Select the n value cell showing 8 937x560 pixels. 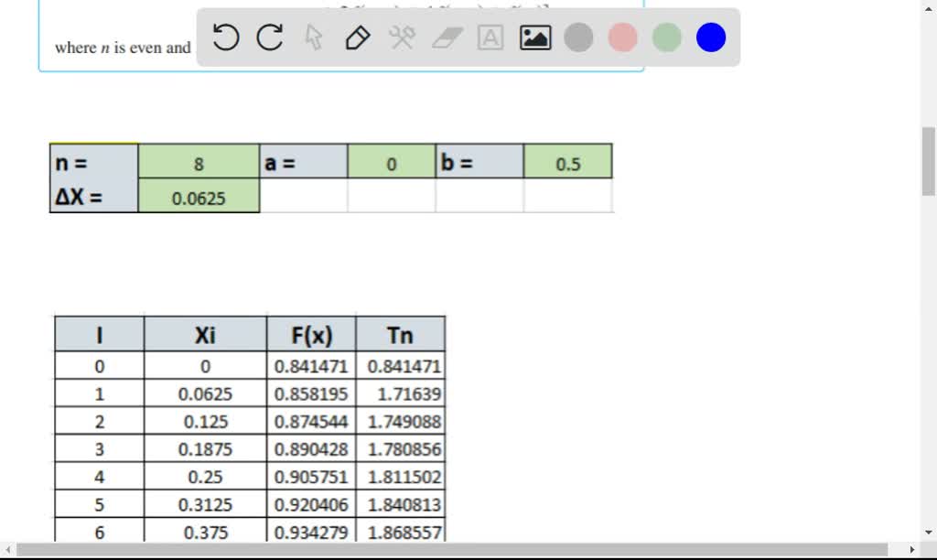click(x=199, y=161)
